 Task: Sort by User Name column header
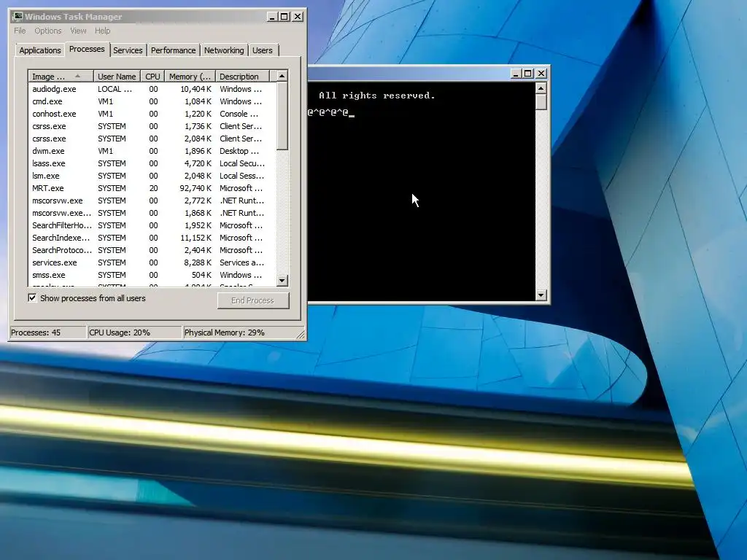(117, 76)
